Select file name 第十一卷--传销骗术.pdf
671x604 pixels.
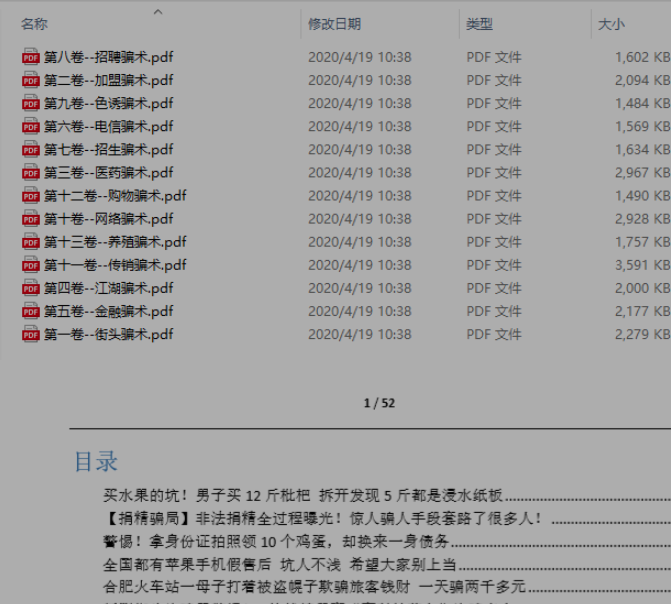tap(115, 265)
